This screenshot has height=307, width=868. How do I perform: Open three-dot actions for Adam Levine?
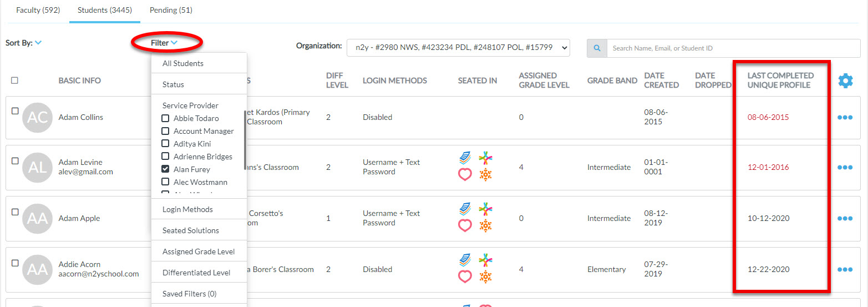[845, 167]
